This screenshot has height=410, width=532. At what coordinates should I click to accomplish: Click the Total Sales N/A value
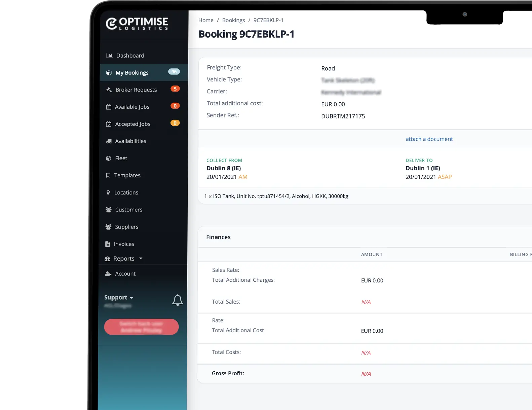(366, 302)
